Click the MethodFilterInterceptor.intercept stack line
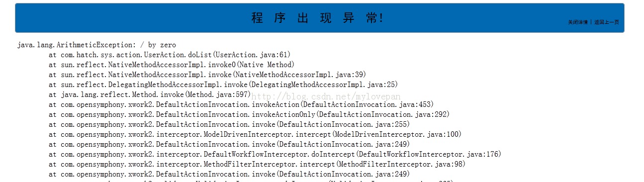This screenshot has height=182, width=644. click(x=257, y=164)
